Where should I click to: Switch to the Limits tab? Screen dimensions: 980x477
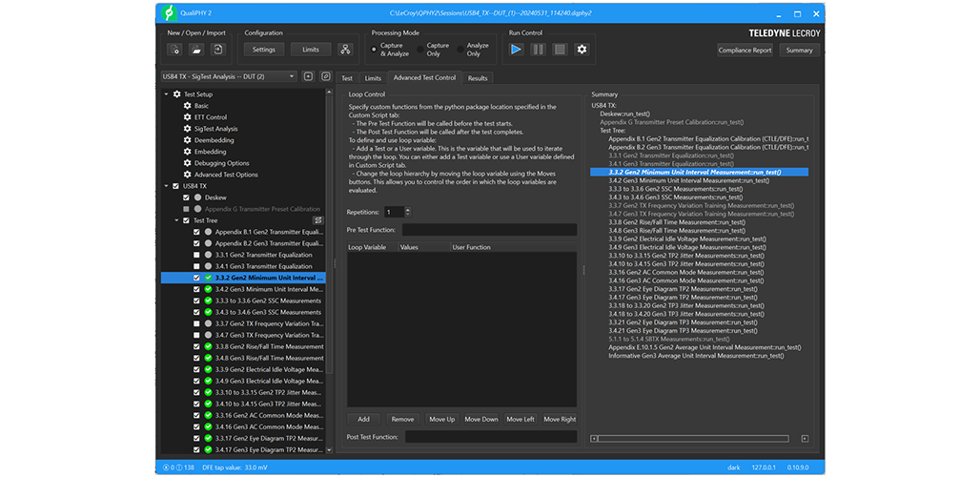pos(373,78)
